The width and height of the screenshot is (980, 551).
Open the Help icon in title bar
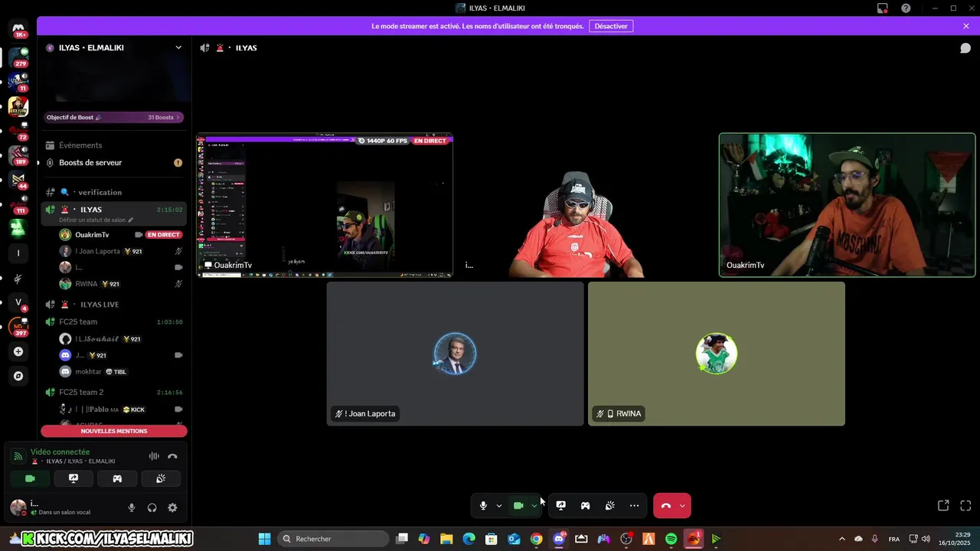906,8
